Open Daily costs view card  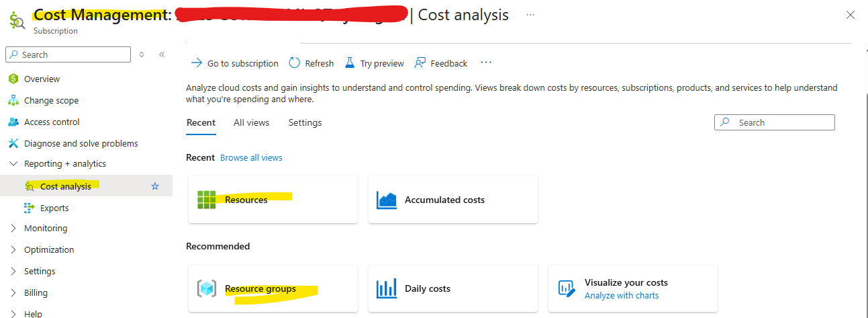(x=453, y=288)
